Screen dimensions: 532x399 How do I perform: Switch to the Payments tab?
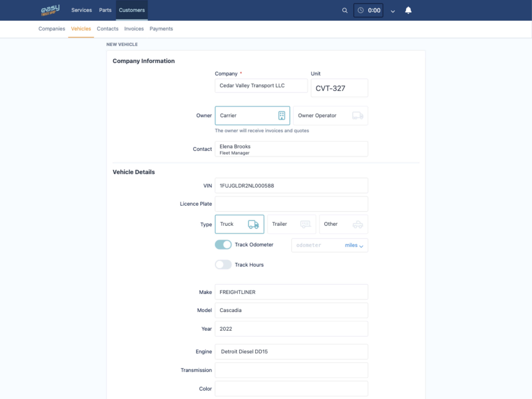click(x=161, y=29)
